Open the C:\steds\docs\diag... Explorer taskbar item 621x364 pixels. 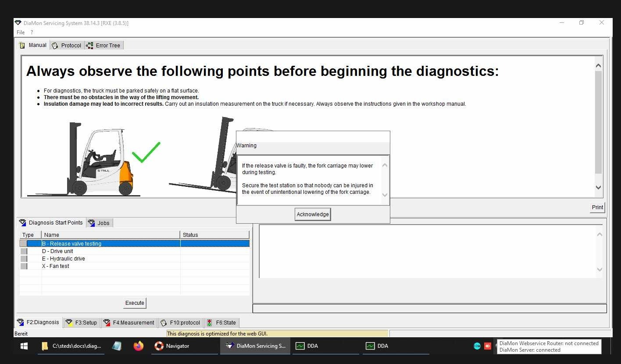pos(71,346)
